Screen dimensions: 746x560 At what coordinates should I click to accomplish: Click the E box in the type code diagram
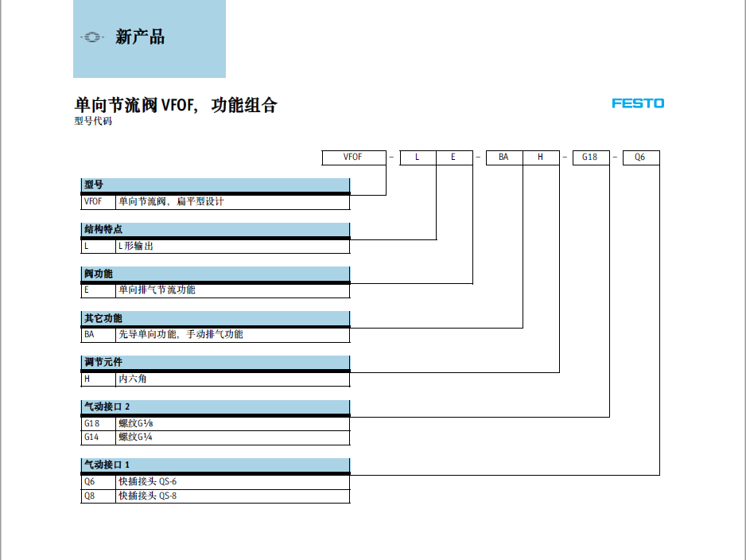click(x=454, y=157)
